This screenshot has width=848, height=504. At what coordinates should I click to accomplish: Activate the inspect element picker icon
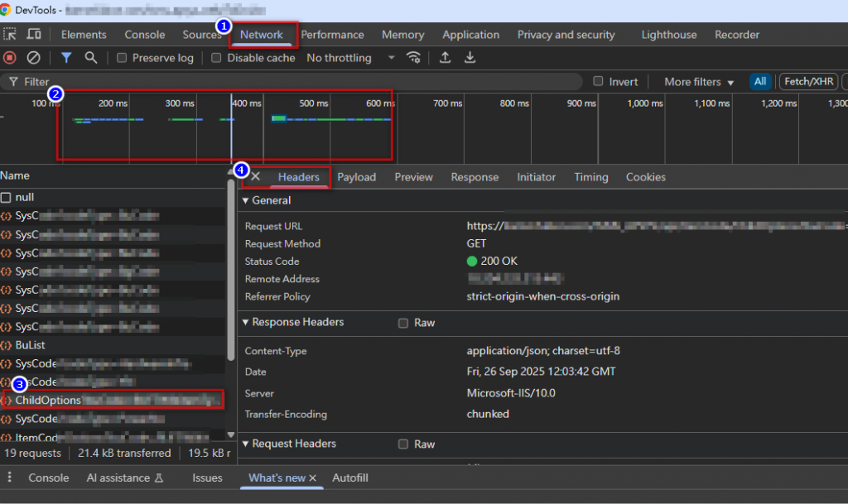tap(10, 34)
